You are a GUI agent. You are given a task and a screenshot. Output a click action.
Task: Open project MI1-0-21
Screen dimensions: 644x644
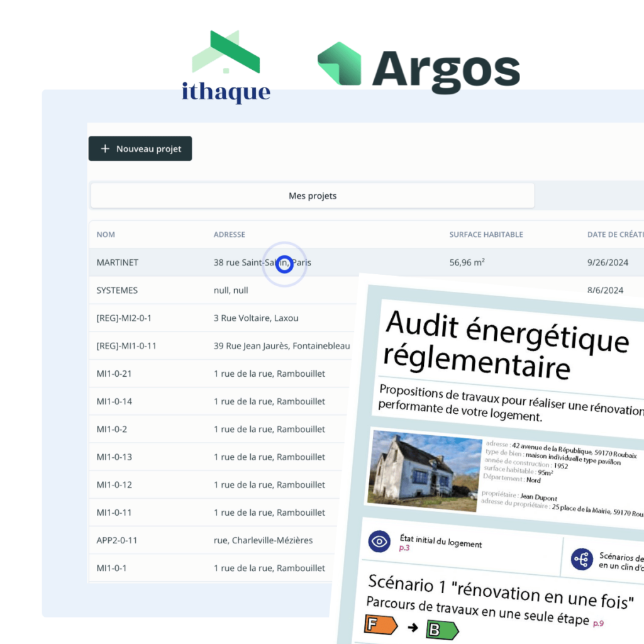click(114, 374)
